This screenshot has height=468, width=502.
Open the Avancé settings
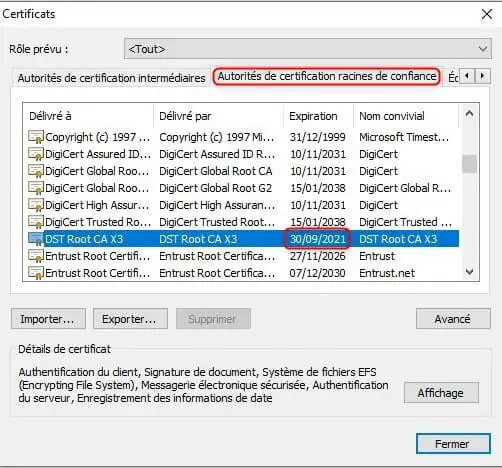point(453,319)
